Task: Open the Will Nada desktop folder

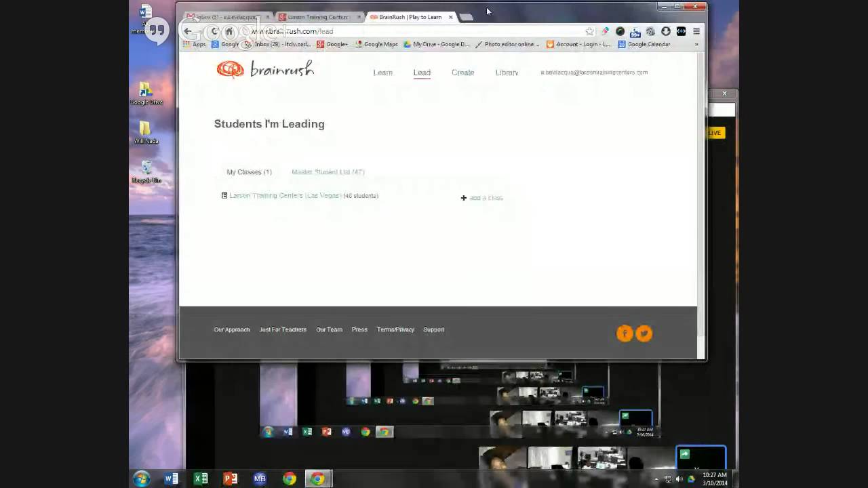Action: (146, 132)
